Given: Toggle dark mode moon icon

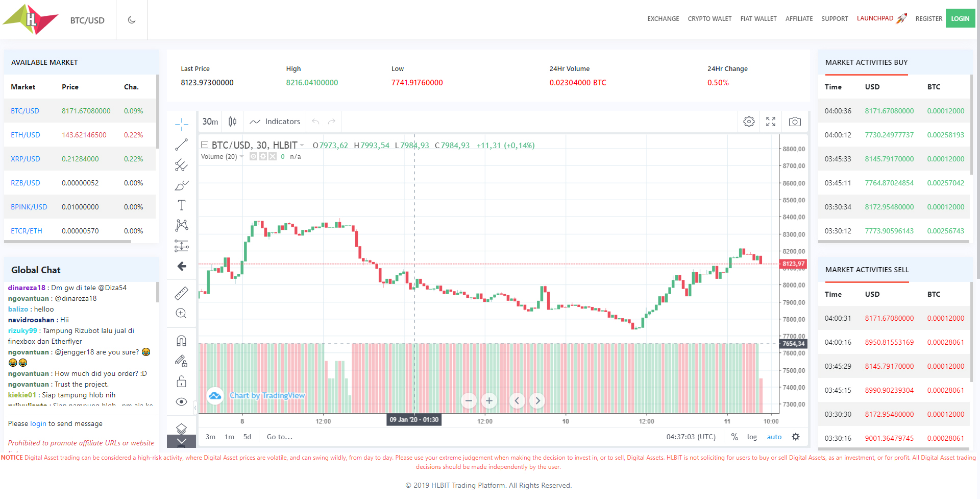Looking at the screenshot, I should coord(132,20).
